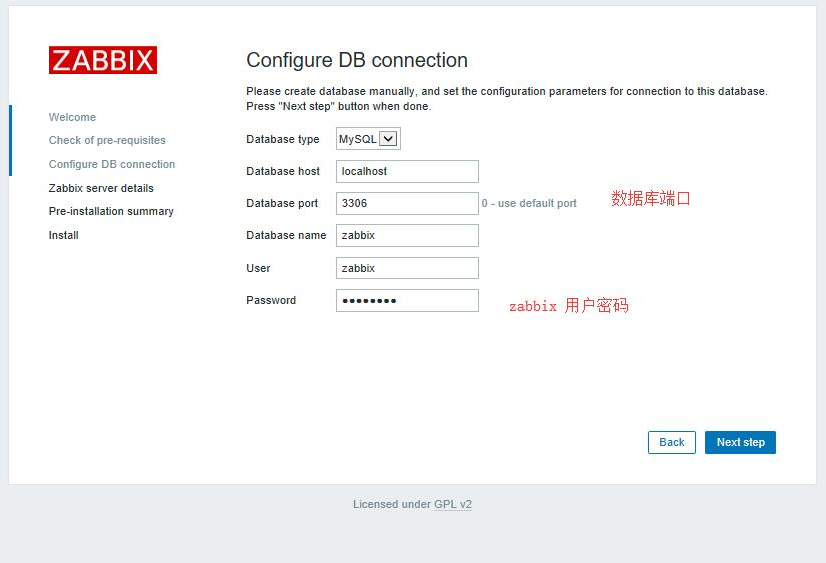The height and width of the screenshot is (563, 826).
Task: Click the Database name label
Action: click(x=286, y=235)
